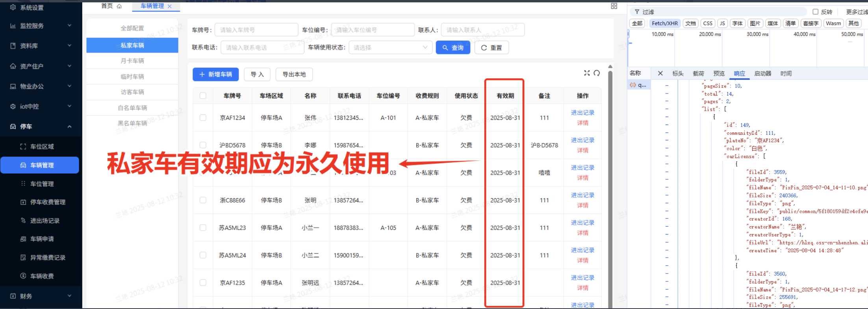
Task: Toggle the select-all checkbox in the table header
Action: point(203,96)
